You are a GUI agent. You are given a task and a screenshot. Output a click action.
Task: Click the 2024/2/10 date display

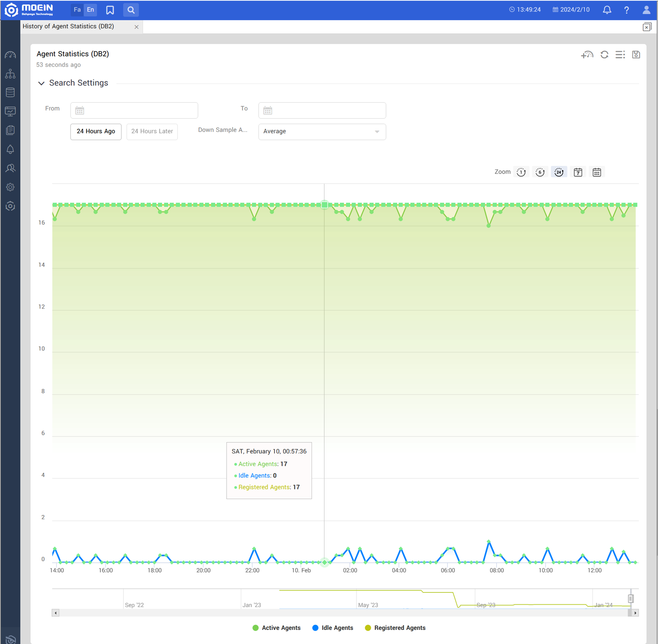coord(571,10)
